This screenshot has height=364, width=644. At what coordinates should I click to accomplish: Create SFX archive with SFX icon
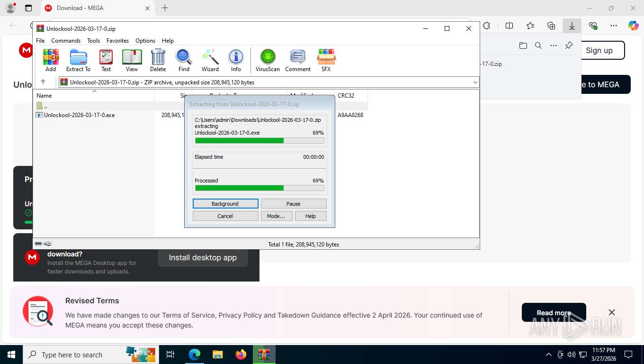point(326,60)
